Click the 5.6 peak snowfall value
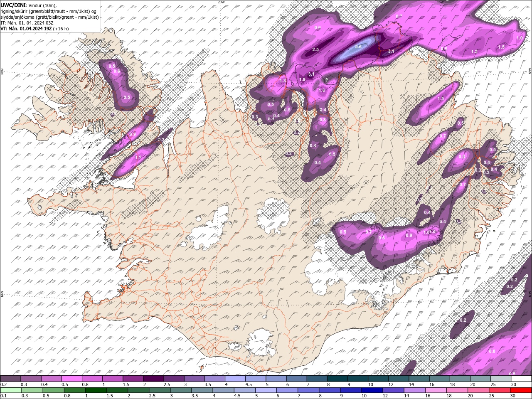532x399 pixels. (358, 47)
